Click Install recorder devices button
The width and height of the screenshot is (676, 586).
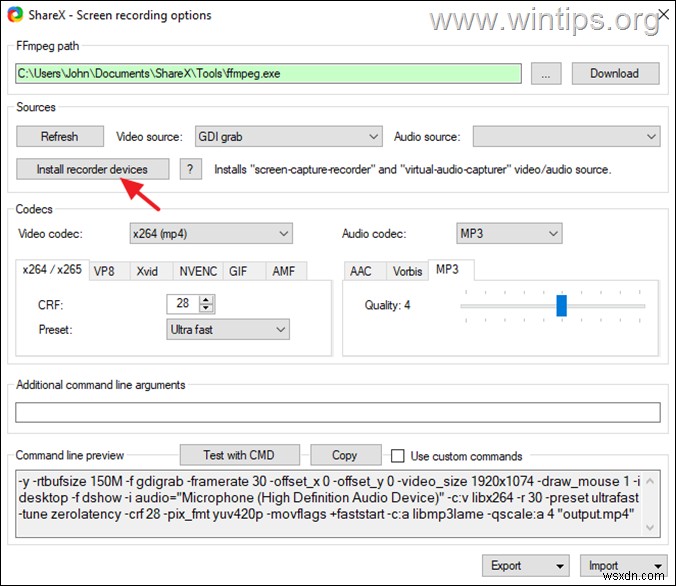(92, 169)
